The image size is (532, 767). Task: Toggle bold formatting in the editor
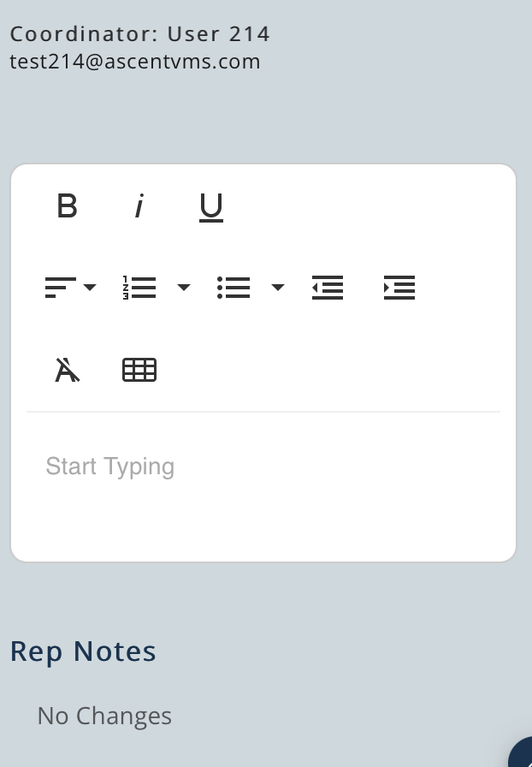tap(67, 206)
